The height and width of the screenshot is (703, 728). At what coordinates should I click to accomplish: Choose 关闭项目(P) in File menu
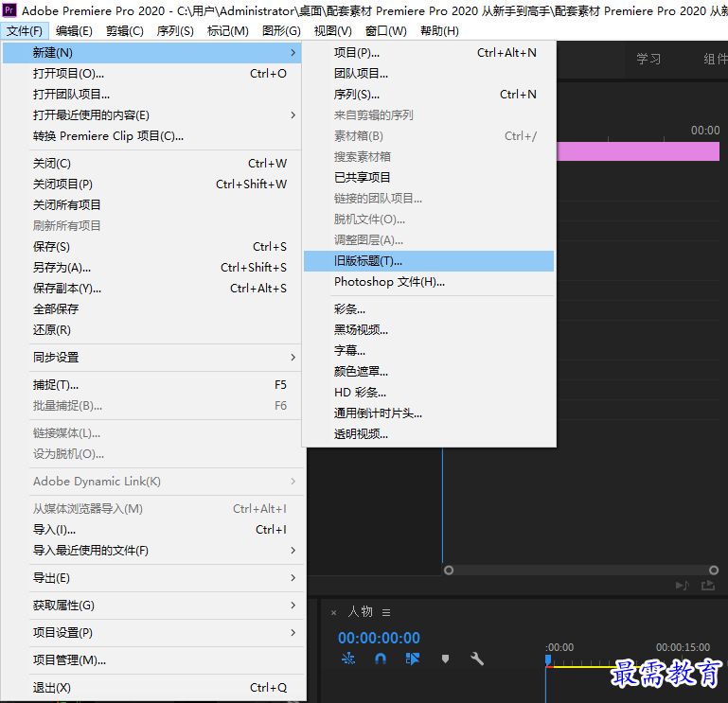click(151, 185)
